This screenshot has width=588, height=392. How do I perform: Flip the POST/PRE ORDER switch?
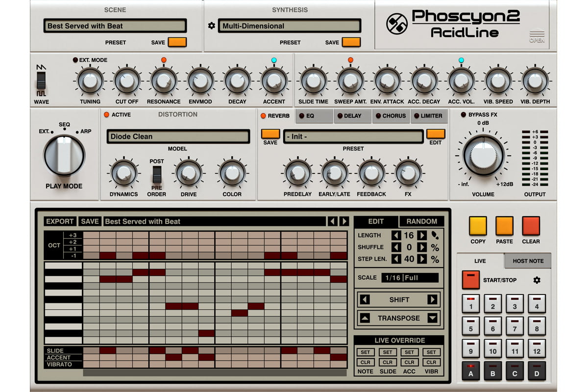(x=157, y=174)
